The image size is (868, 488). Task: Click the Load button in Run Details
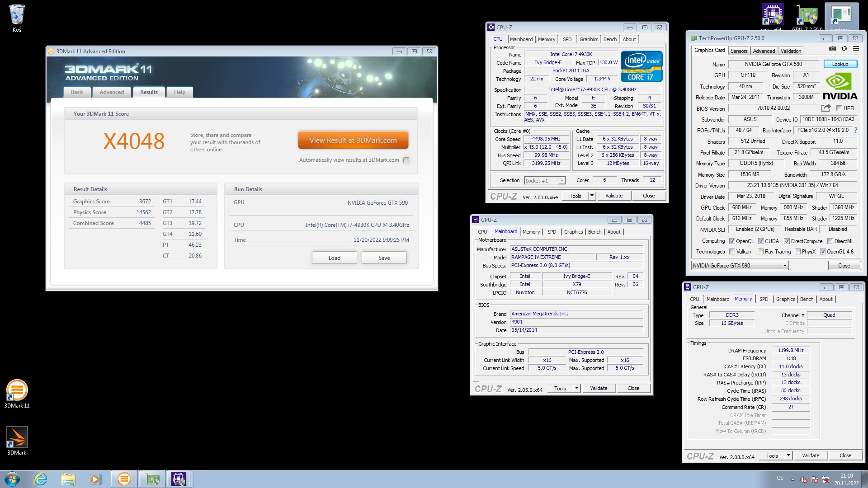tap(334, 258)
